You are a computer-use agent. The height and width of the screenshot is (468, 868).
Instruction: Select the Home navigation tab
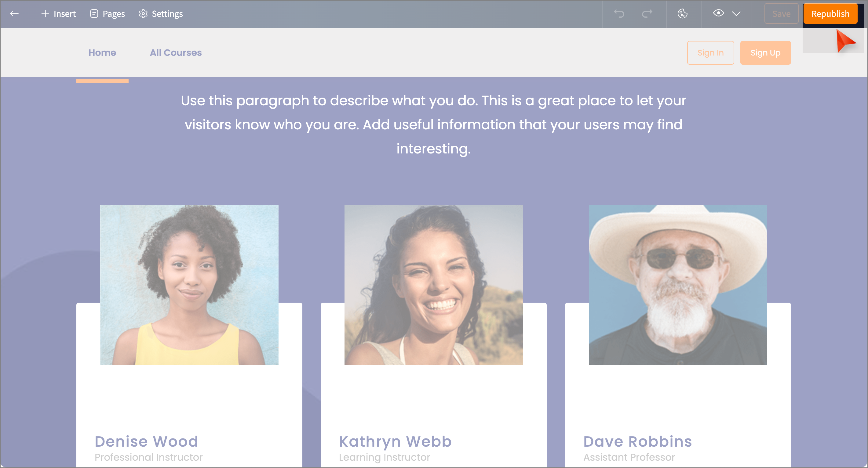pyautogui.click(x=102, y=52)
